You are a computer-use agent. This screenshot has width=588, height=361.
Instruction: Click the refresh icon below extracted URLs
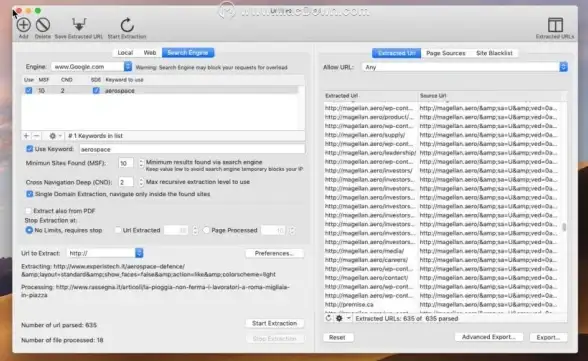coord(328,318)
